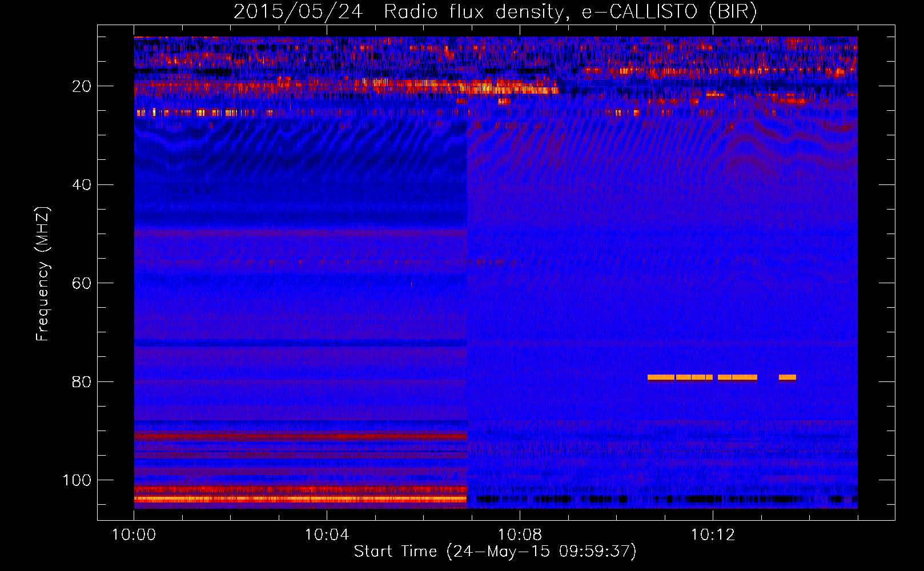Click the plot title "Radio flux density, e-CALLISTO (BIR)"
The width and height of the screenshot is (924, 571).
(x=570, y=12)
